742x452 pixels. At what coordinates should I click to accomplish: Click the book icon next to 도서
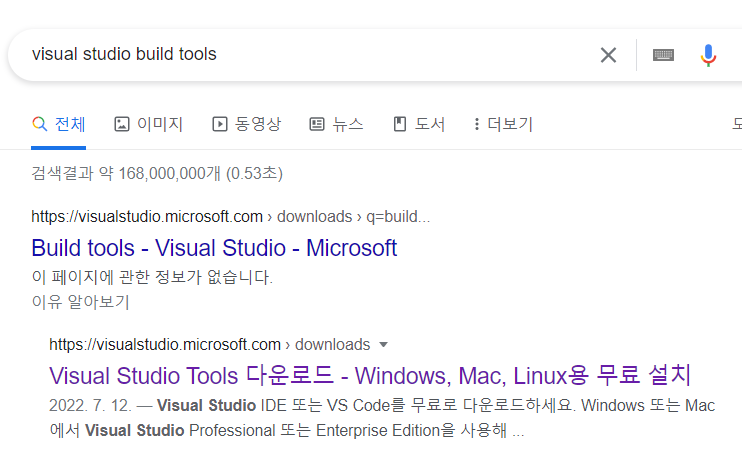click(x=400, y=124)
